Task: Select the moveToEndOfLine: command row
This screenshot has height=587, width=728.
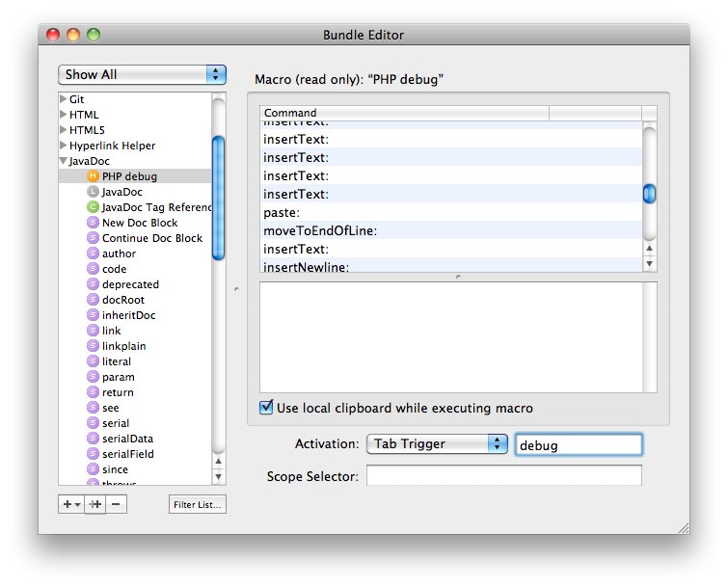Action: [451, 230]
